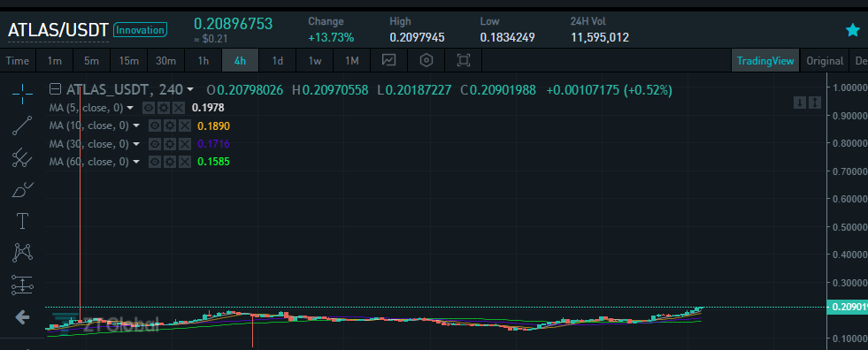Select the pitchfork drawing tool
This screenshot has height=350, width=868.
click(22, 158)
